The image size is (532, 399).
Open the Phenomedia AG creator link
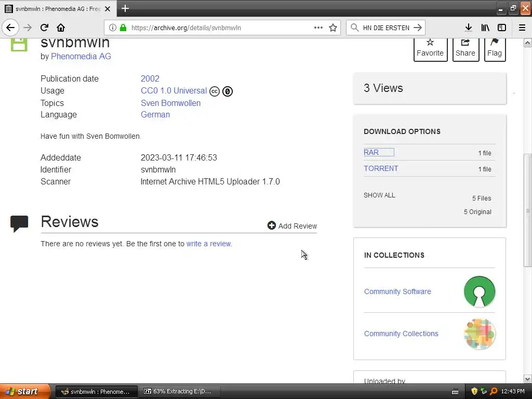tap(81, 56)
